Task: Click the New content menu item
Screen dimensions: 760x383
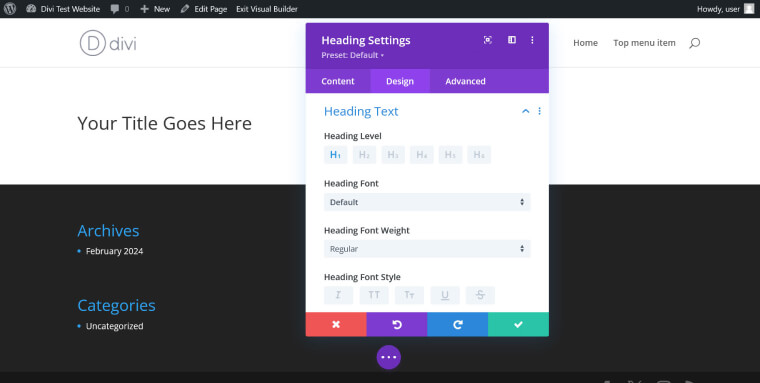Action: [155, 9]
